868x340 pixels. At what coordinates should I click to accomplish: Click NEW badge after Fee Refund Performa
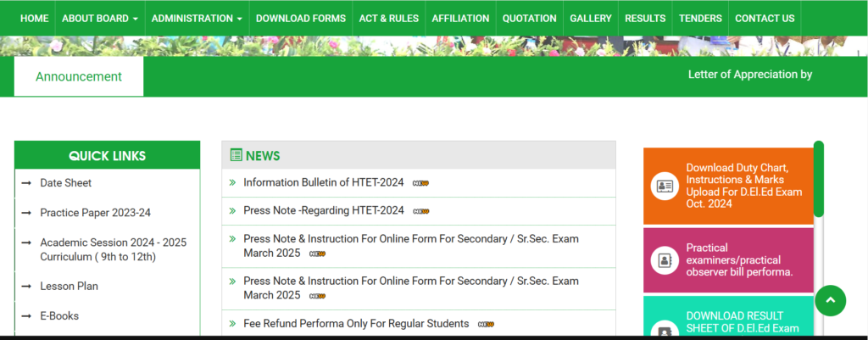486,324
